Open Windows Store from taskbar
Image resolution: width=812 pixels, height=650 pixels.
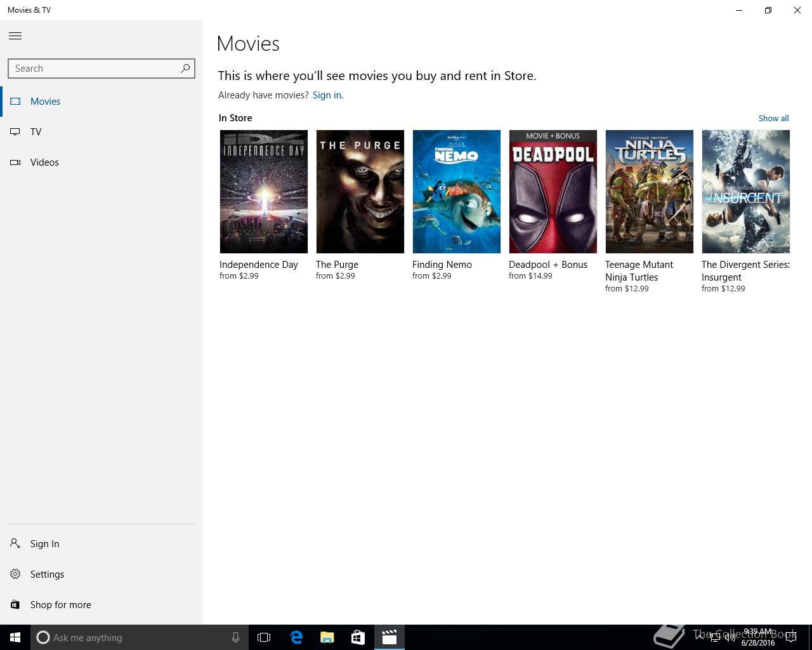[358, 637]
